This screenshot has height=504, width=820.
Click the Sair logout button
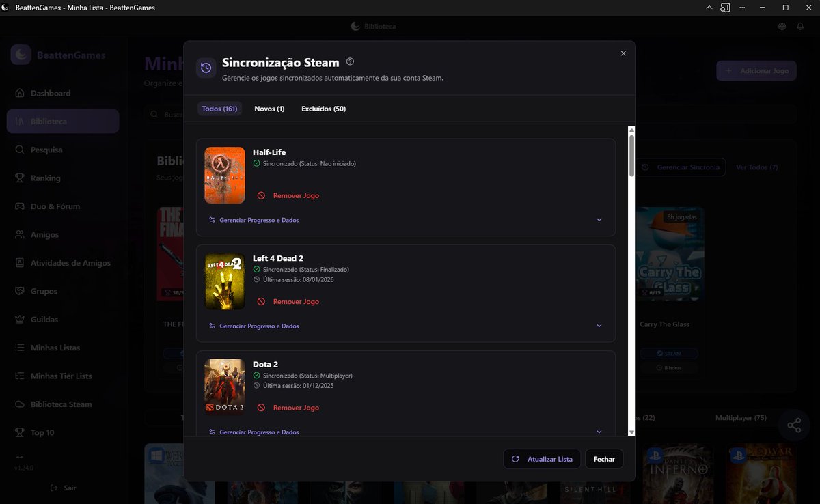point(63,488)
